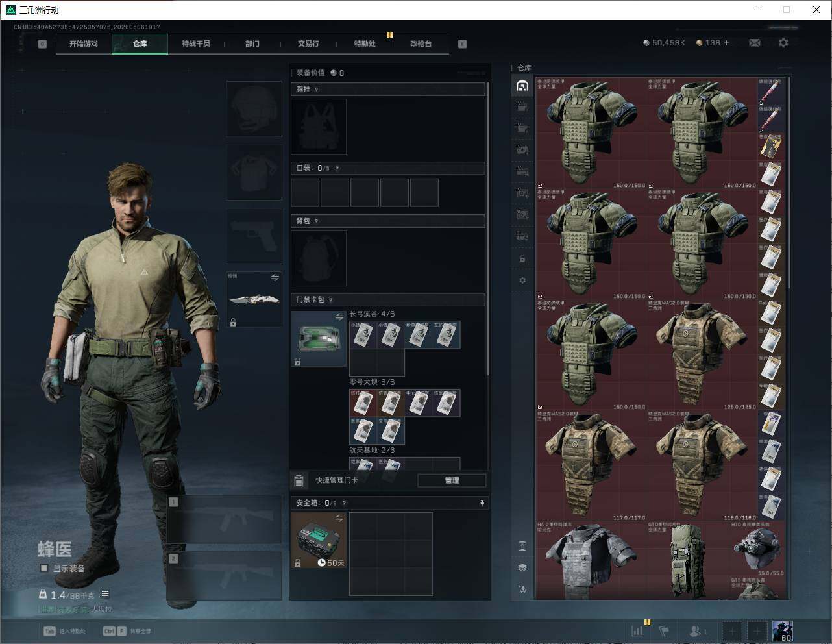
Task: Select the GTO heavy backpack in stash
Action: pyautogui.click(x=689, y=560)
